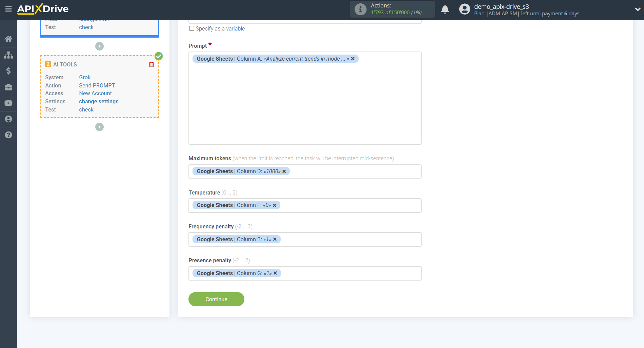Screen dimensions: 644x348
Task: Open the payments dollar icon in sidebar
Action: click(x=8, y=71)
